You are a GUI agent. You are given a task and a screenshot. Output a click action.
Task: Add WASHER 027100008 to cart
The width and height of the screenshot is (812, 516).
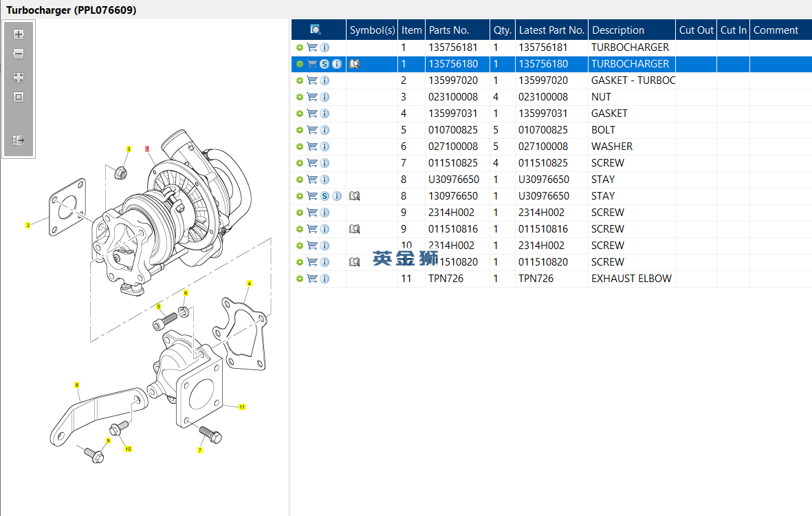click(x=312, y=147)
